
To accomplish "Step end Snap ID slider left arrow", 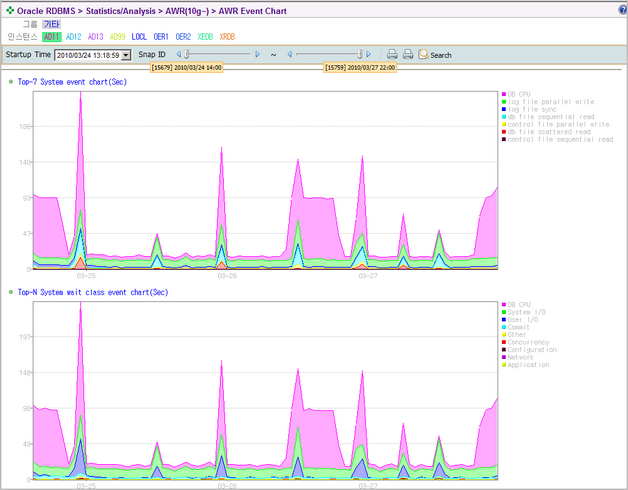I will click(290, 54).
